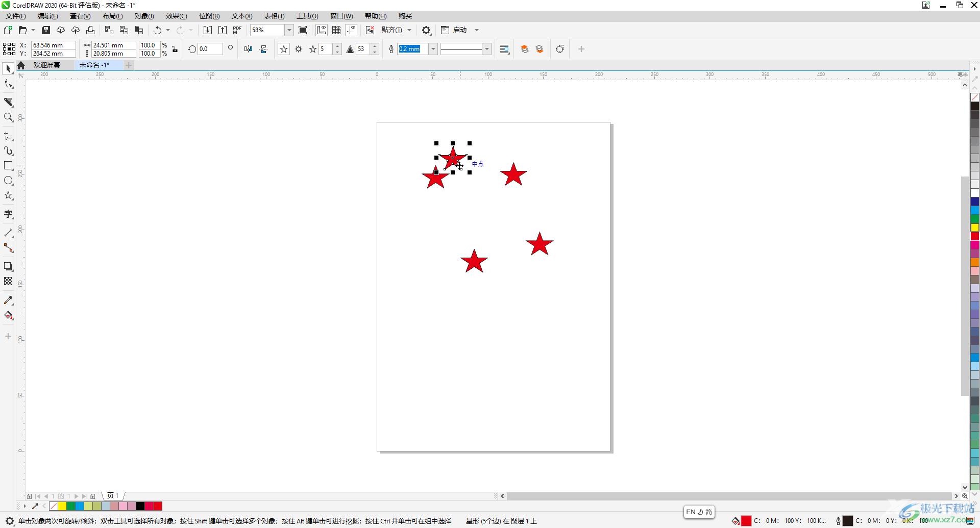Screen dimensions: 980x528
Task: Toggle show grid button
Action: (x=336, y=30)
